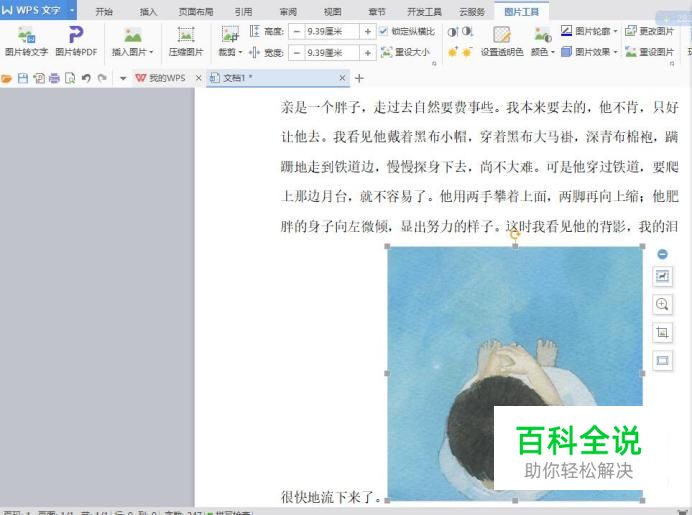Switch to the 视图 tab
The height and width of the screenshot is (515, 692).
[332, 11]
